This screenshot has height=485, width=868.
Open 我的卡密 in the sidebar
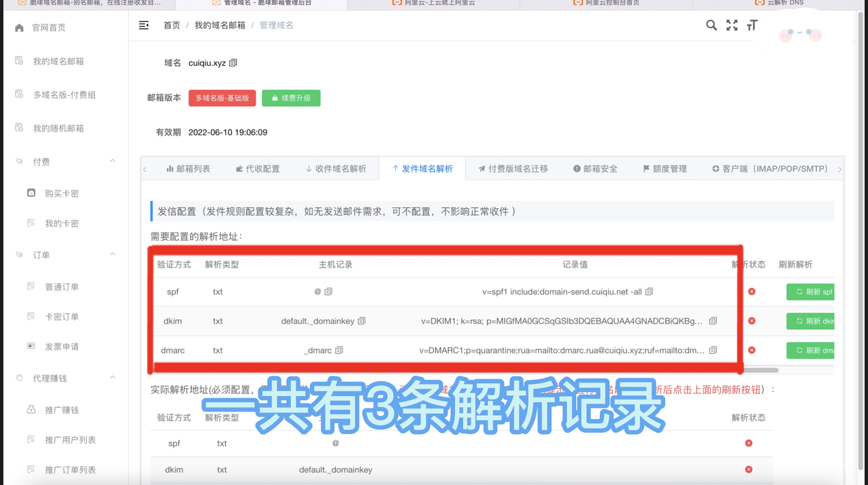point(62,223)
